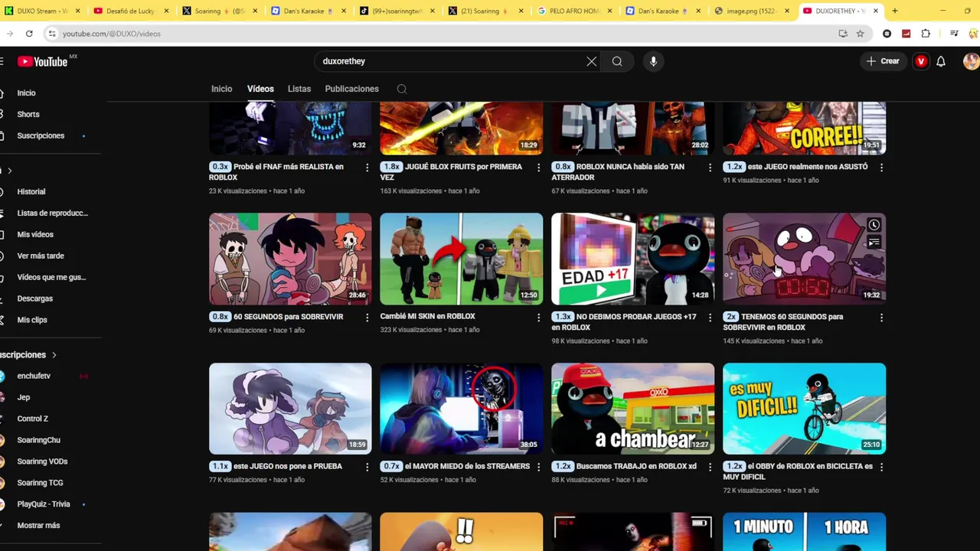Clear the search box with X icon
The height and width of the screenshot is (551, 980).
pos(591,61)
